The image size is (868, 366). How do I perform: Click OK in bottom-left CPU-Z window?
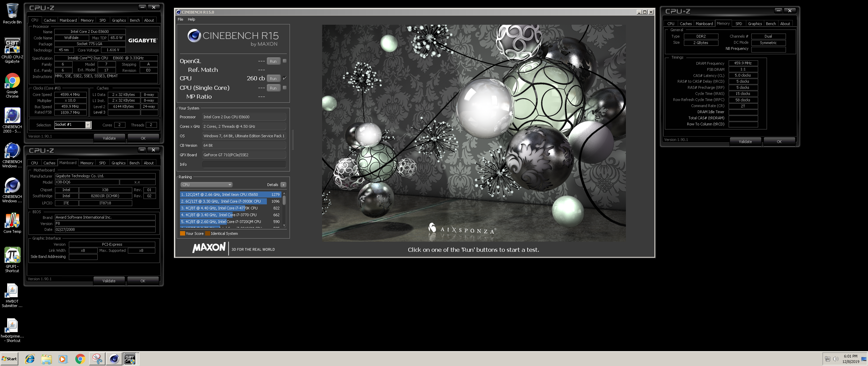click(x=143, y=281)
